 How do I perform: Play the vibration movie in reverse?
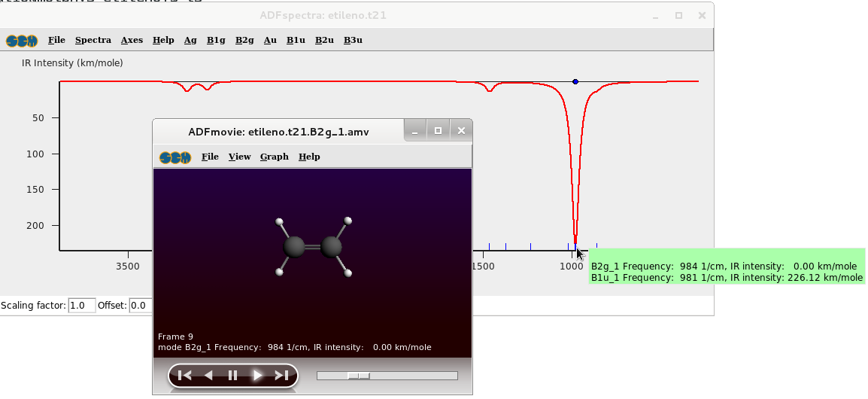pyautogui.click(x=209, y=375)
